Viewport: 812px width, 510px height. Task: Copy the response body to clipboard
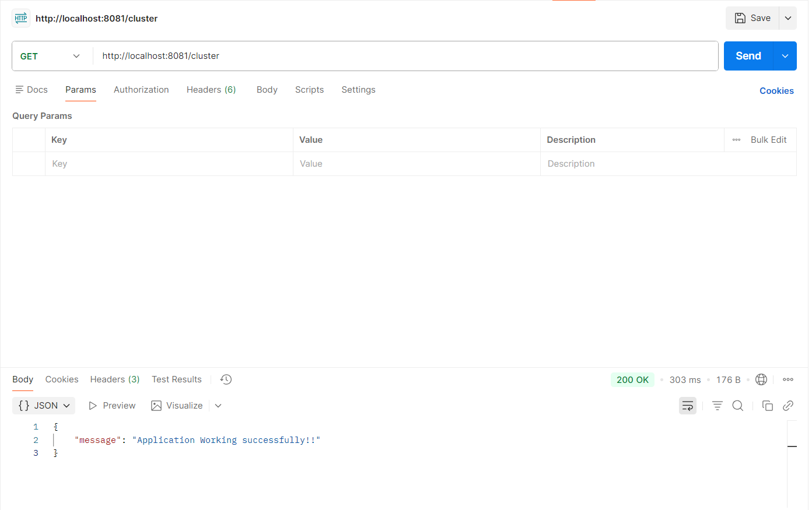click(x=768, y=406)
